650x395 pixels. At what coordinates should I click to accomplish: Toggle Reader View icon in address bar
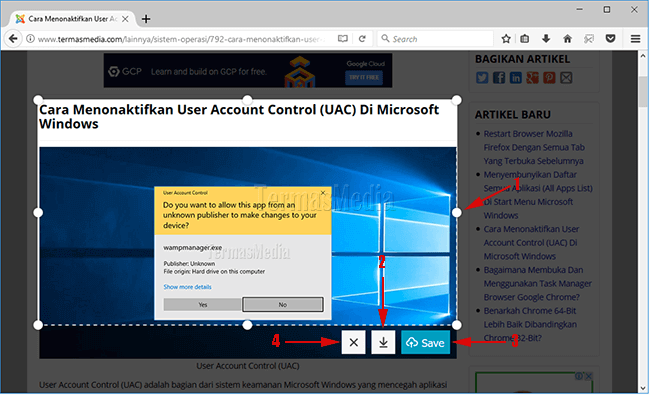tap(342, 39)
